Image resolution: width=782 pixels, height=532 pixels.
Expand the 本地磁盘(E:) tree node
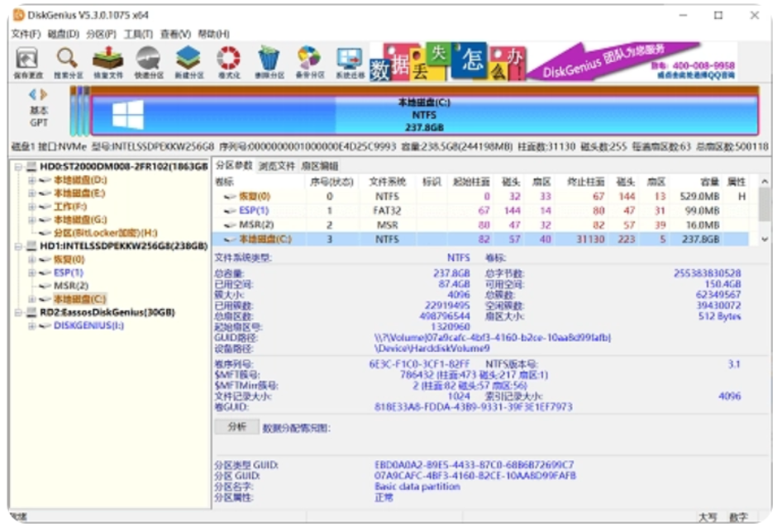point(31,193)
